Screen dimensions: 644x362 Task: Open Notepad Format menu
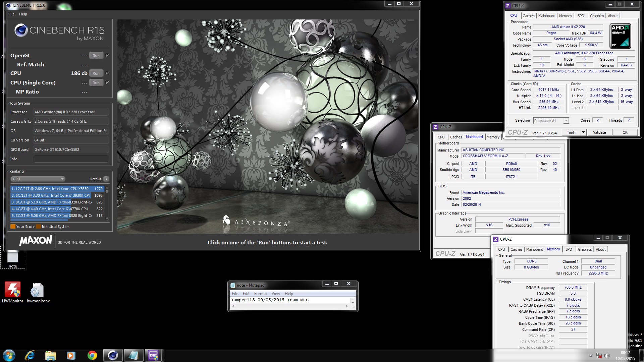point(260,294)
